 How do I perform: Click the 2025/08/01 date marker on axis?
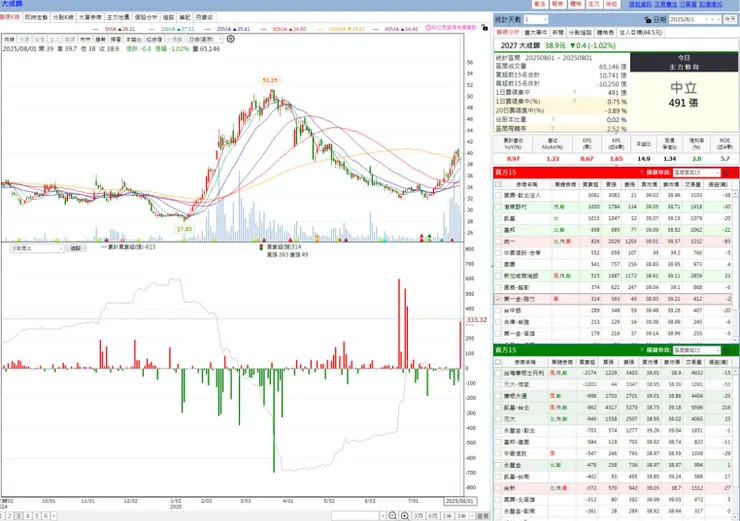pyautogui.click(x=460, y=501)
